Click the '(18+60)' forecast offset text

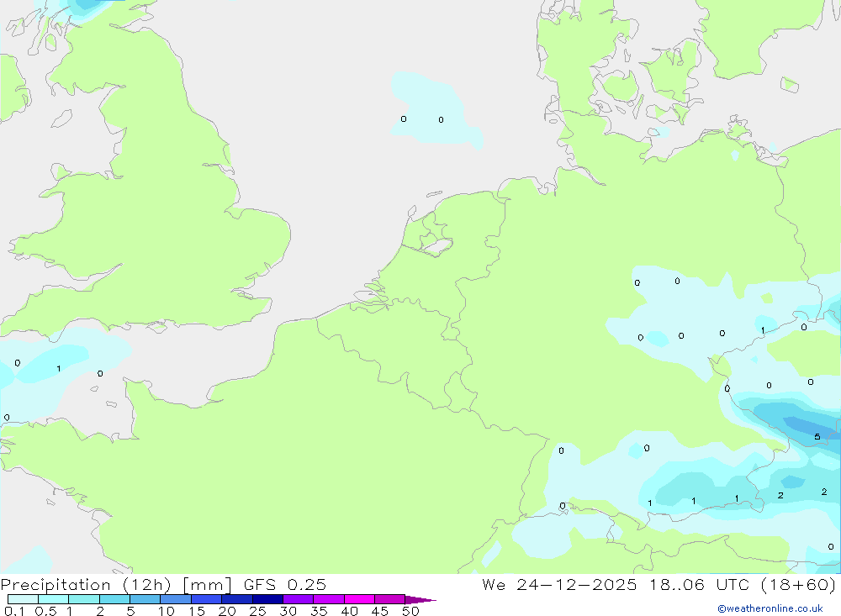coord(799,585)
